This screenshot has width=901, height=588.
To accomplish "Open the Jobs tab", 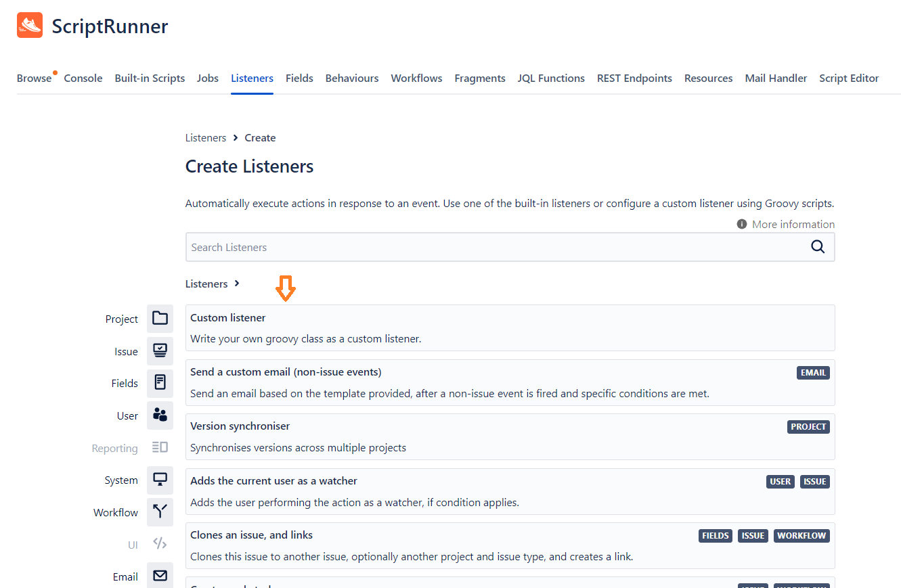I will [x=208, y=78].
